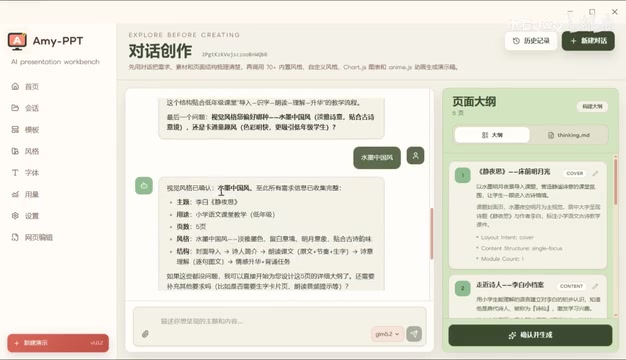Viewport: 626px width, 360px height.
Task: Click the chart icon next to 用量
Action: click(15, 194)
